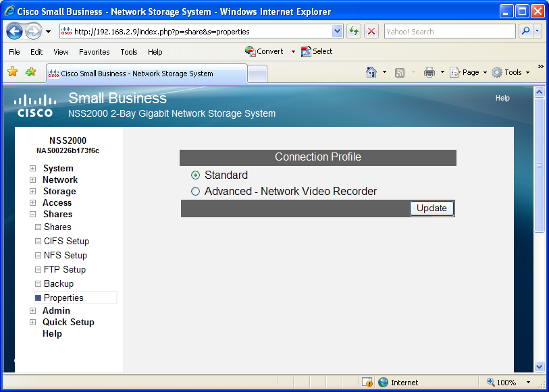Click the RSS feeds icon

click(x=400, y=73)
